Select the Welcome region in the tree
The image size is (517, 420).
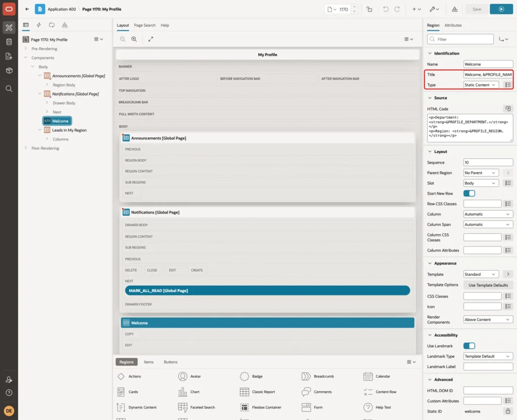coord(57,121)
